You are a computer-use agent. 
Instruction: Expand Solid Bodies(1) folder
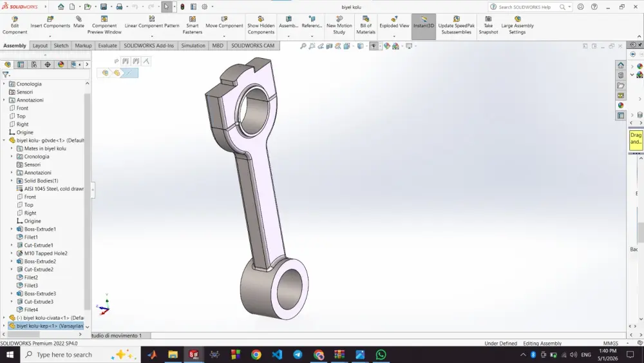12,181
